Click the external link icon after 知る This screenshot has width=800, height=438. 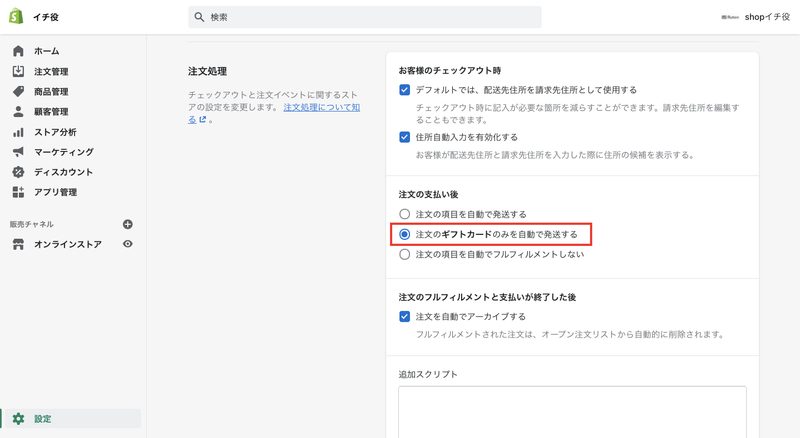tap(203, 119)
